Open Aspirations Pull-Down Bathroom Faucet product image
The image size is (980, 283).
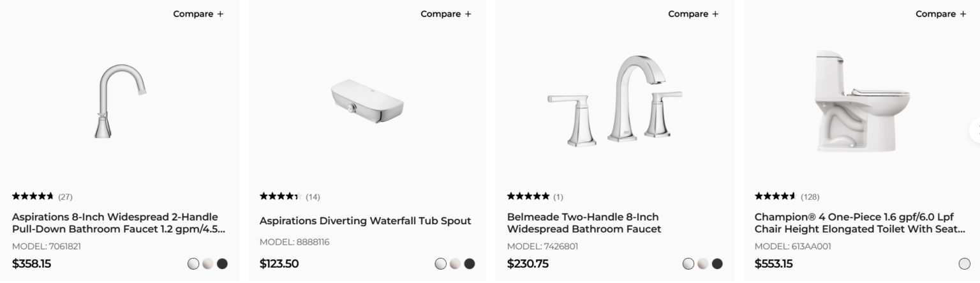point(120,101)
